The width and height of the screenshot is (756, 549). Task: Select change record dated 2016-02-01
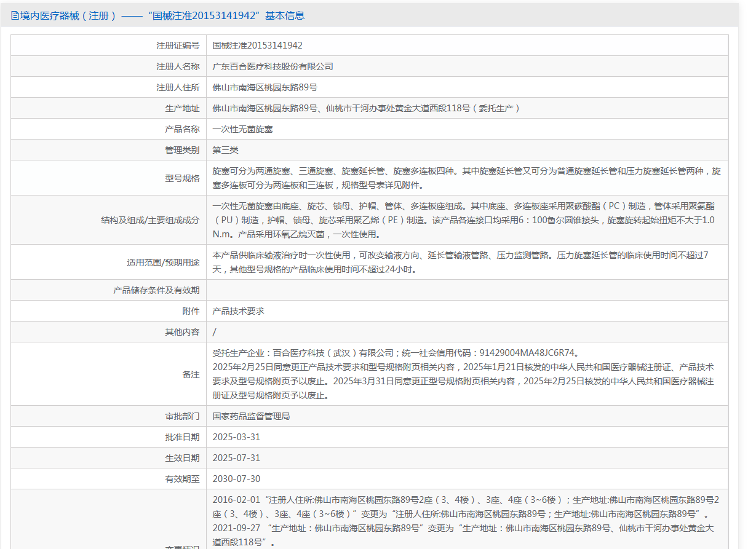[x=466, y=507]
